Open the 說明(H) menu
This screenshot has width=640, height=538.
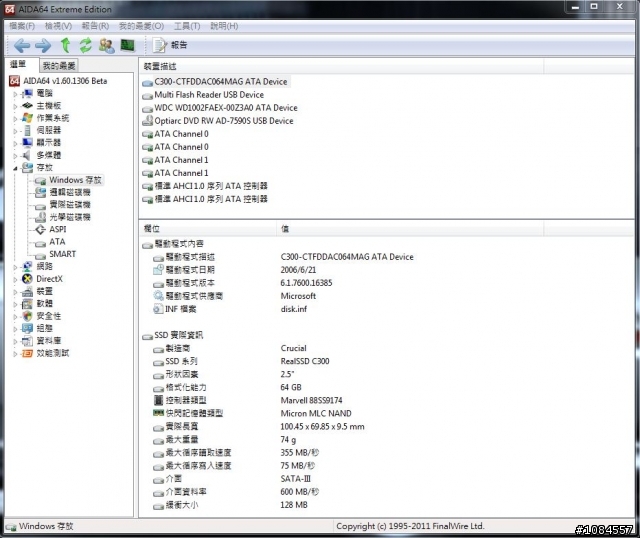coord(224,26)
